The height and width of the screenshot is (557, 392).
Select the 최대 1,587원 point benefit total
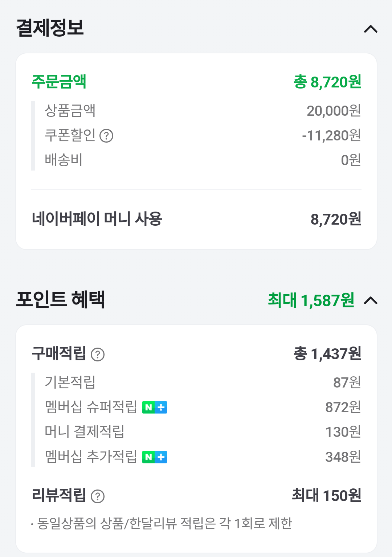[x=311, y=300]
